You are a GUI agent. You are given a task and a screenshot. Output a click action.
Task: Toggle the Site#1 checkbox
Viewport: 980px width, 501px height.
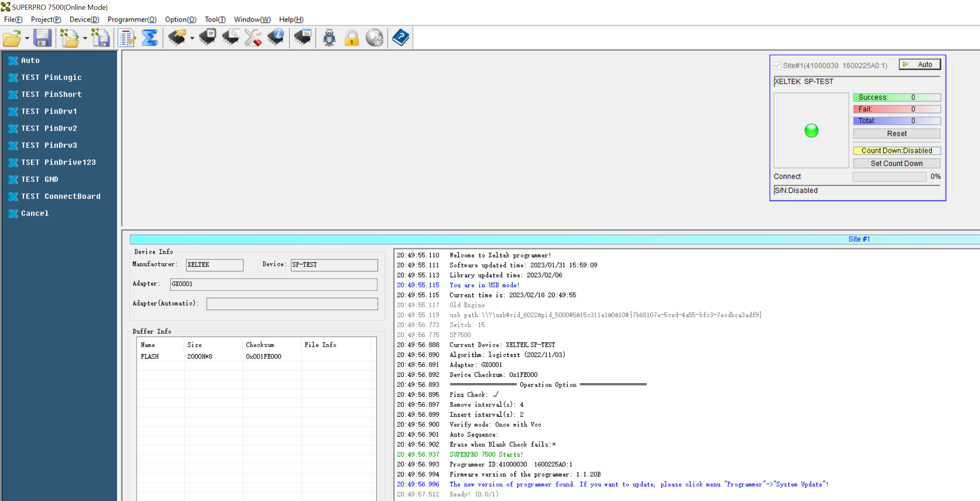(778, 66)
